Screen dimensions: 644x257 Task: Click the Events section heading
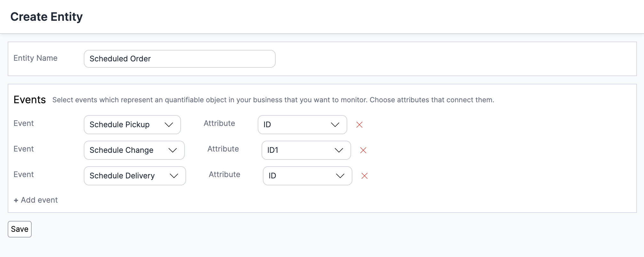[x=30, y=100]
